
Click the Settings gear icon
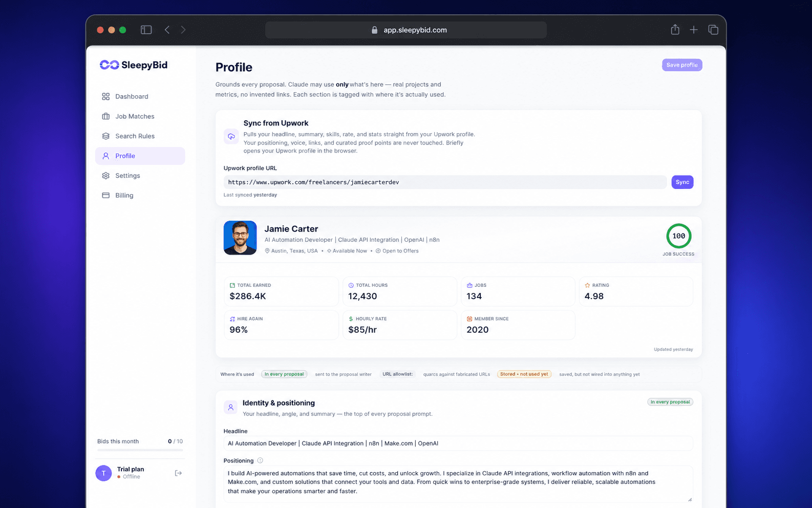(105, 176)
